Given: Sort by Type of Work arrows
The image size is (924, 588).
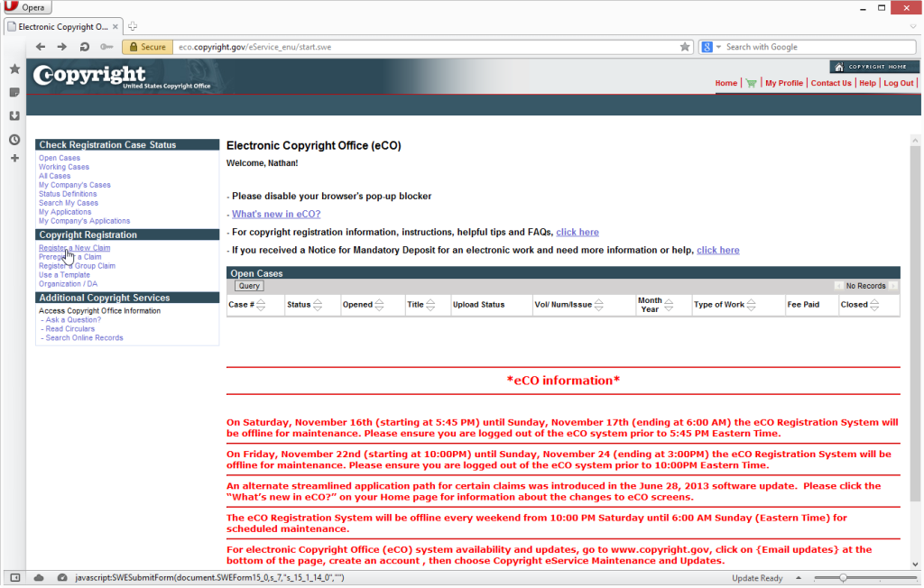Looking at the screenshot, I should pos(752,305).
